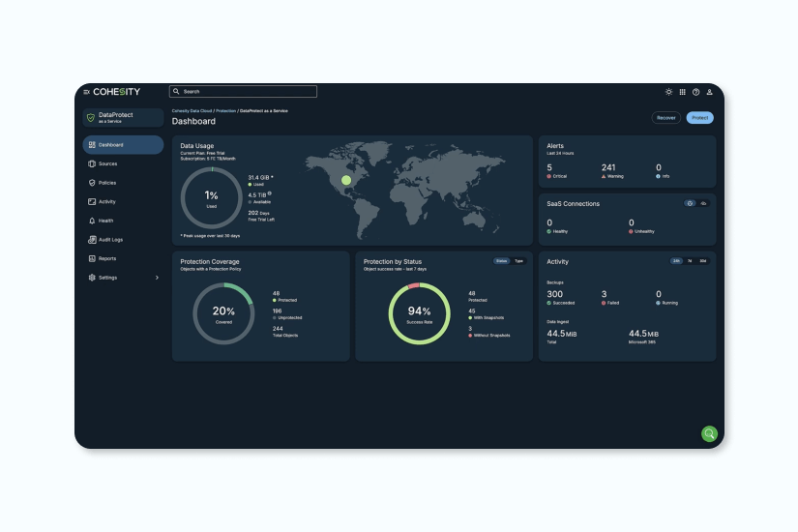Click the red Critical alert indicator
The width and height of the screenshot is (798, 532).
tap(549, 177)
